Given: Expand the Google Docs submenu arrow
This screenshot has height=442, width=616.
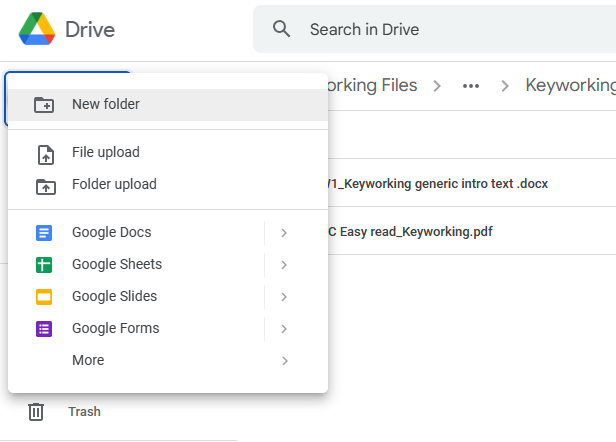Looking at the screenshot, I should tap(284, 233).
